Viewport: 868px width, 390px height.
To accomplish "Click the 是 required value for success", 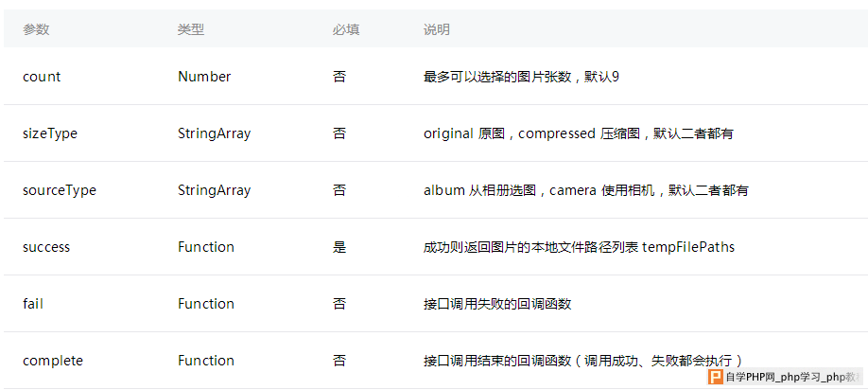I will click(339, 247).
